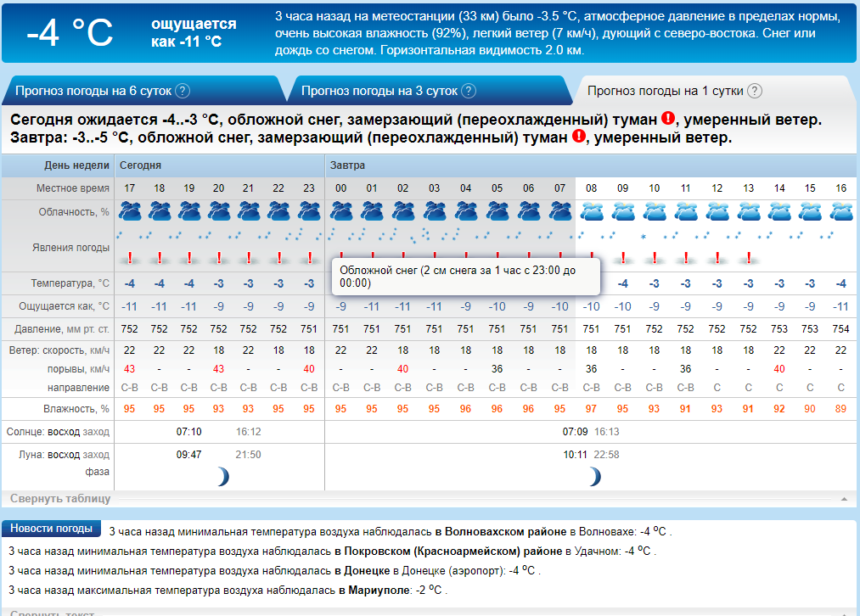Open 'в Мариуполе' news link

(x=374, y=591)
